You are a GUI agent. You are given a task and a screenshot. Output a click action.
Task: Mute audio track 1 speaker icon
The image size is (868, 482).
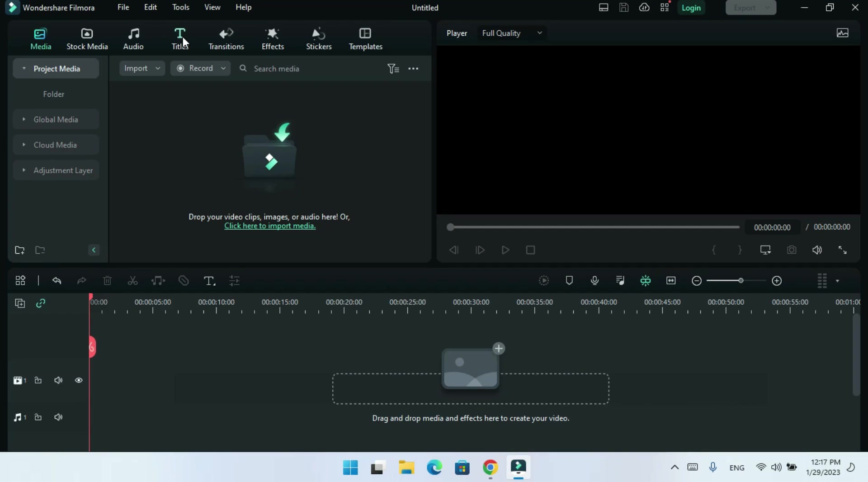pyautogui.click(x=58, y=417)
